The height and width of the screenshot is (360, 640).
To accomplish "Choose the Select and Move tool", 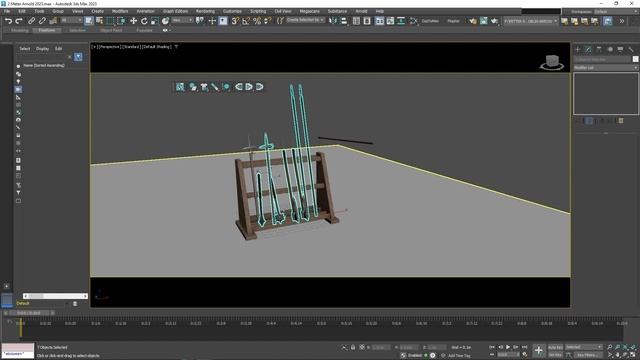I will [133, 21].
